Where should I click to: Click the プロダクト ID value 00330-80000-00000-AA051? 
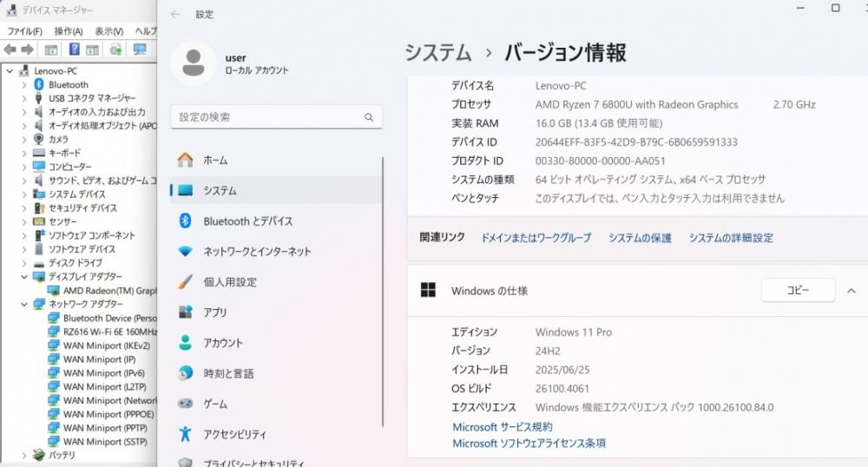point(600,161)
